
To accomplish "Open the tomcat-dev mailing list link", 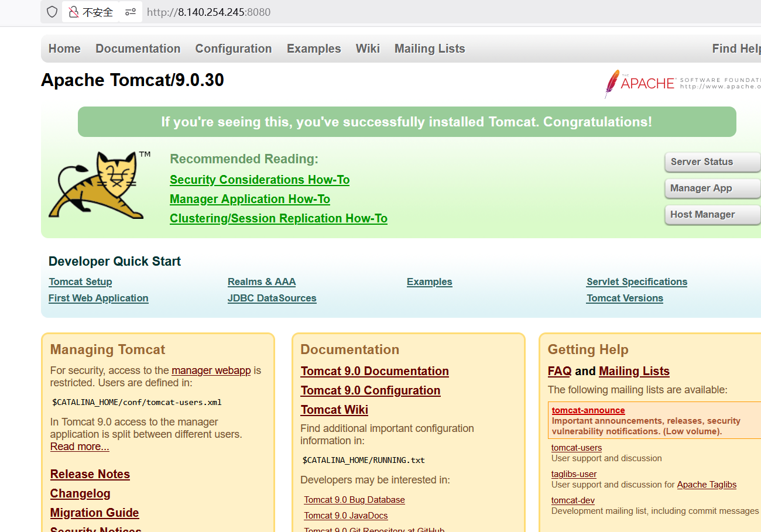I will click(x=573, y=500).
